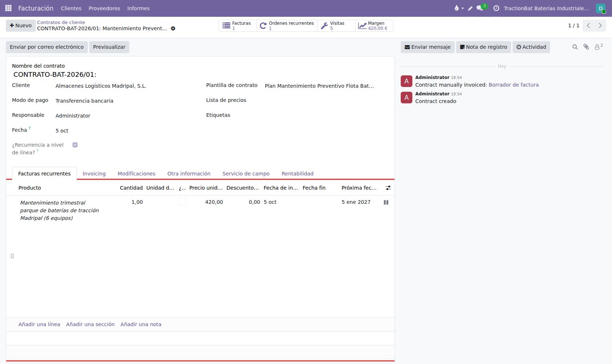
Task: Open the Borrador de factura link
Action: (514, 85)
